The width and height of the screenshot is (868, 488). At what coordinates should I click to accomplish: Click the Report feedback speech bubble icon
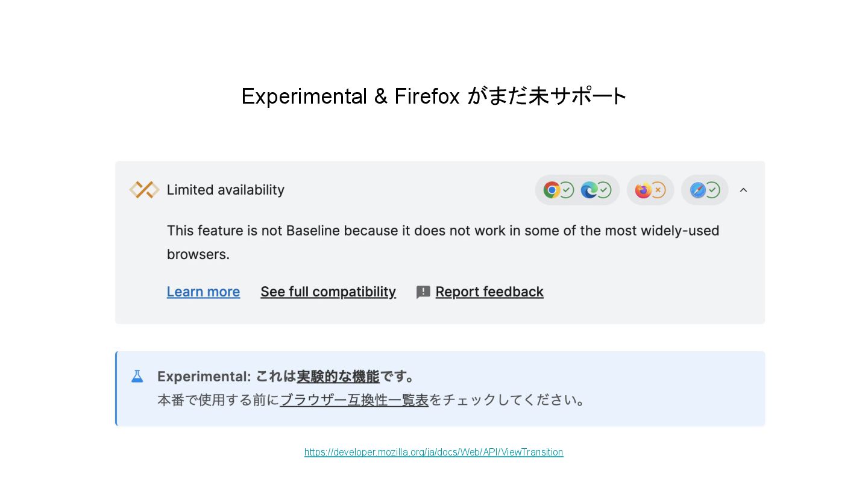pos(423,292)
